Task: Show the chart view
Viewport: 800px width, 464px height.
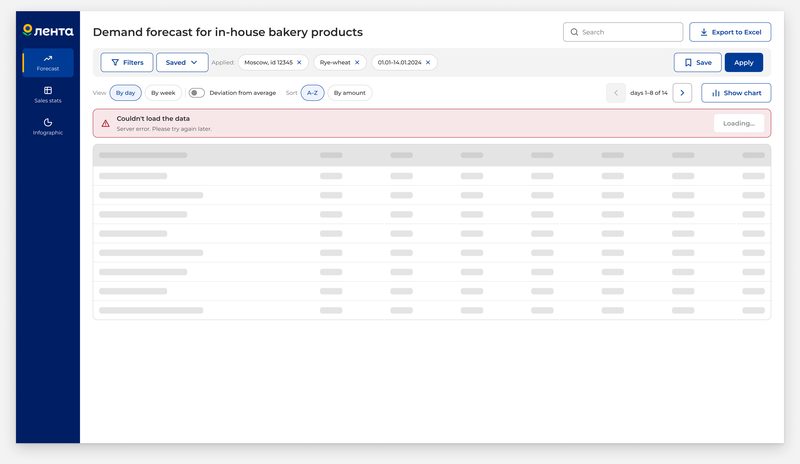Action: (x=736, y=93)
